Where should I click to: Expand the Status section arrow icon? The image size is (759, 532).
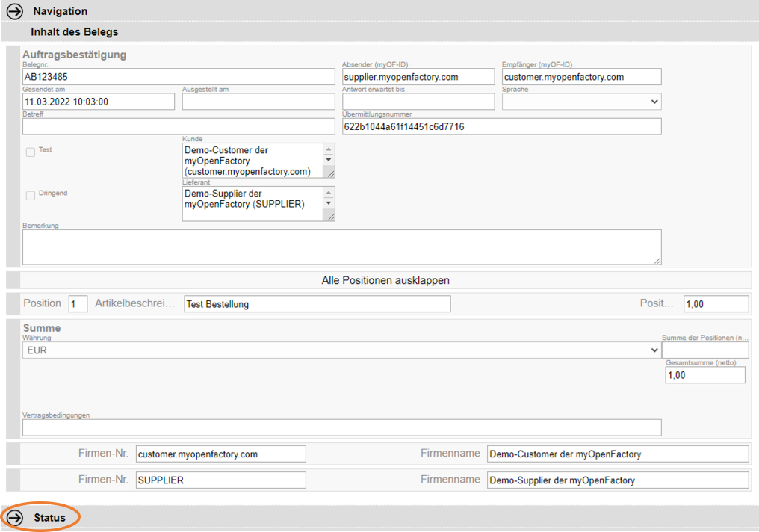coord(14,518)
